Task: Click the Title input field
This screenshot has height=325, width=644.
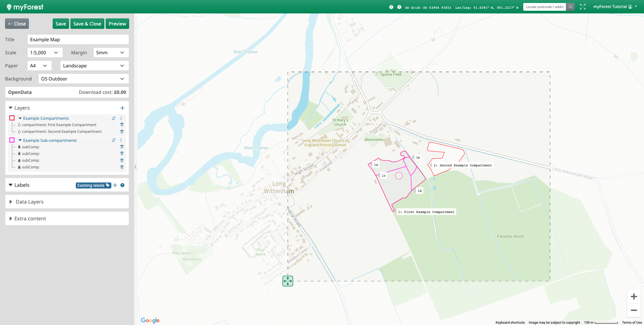Action: click(78, 40)
